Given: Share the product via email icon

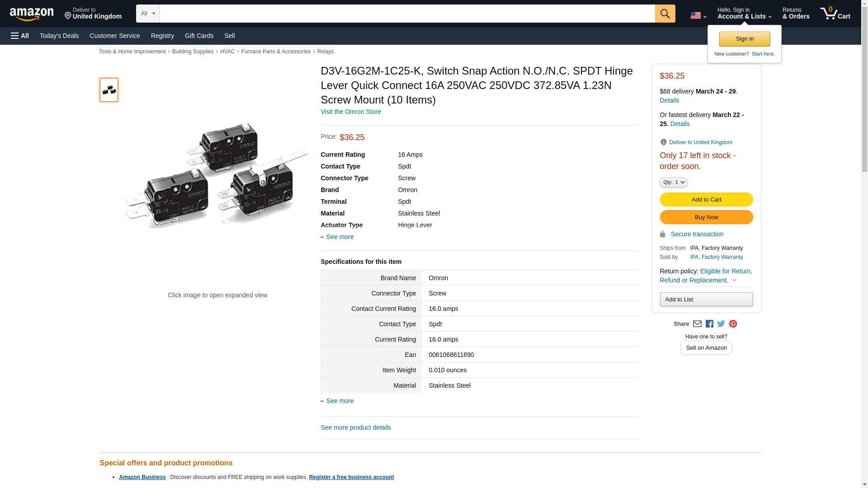Looking at the screenshot, I should pos(697,324).
